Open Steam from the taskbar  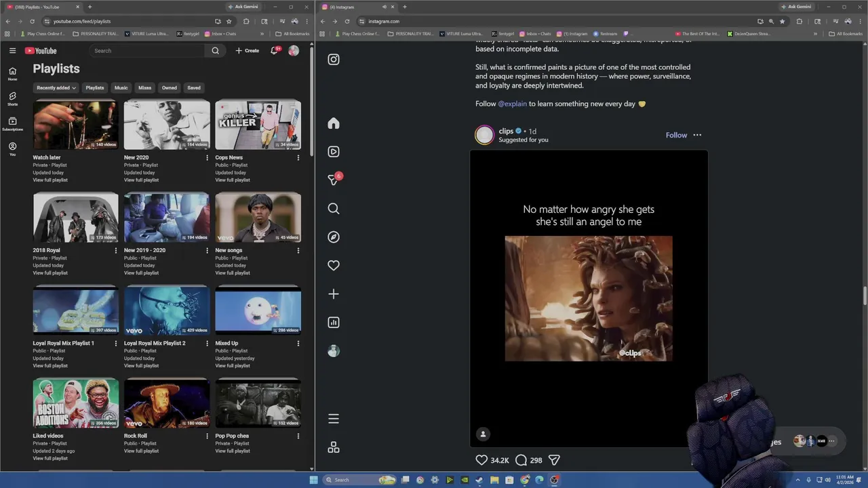(479, 480)
